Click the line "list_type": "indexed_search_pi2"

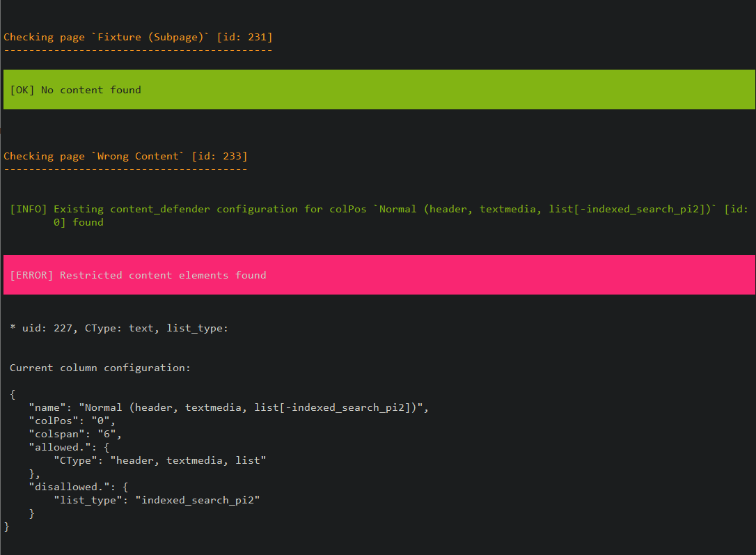pos(157,501)
